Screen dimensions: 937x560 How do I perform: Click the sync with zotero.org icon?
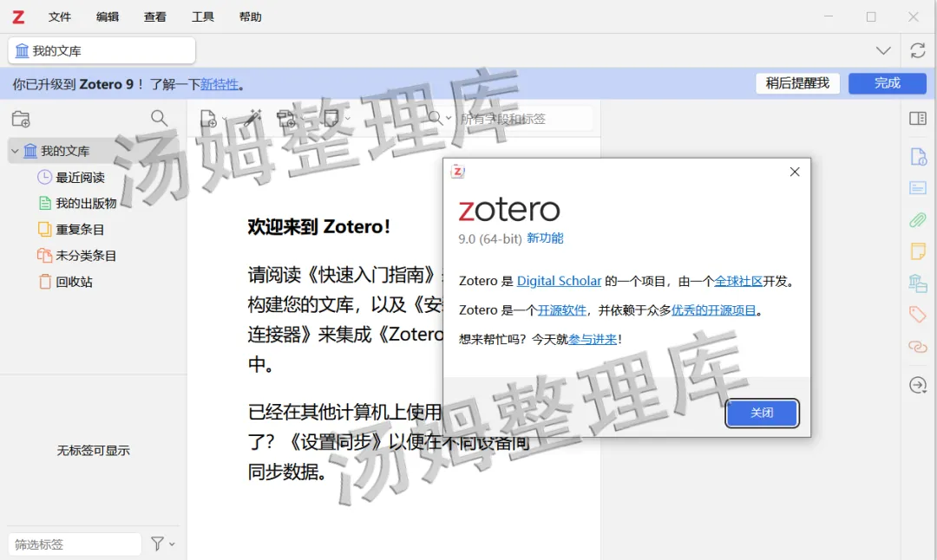pos(918,51)
